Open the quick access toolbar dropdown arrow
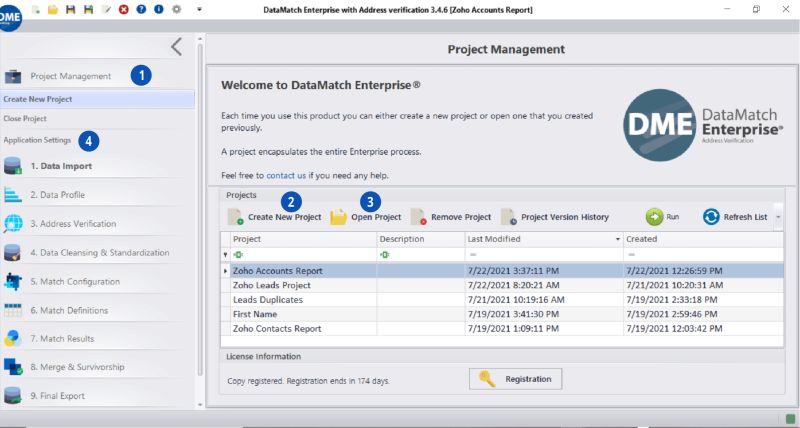The image size is (800, 428). pyautogui.click(x=199, y=10)
